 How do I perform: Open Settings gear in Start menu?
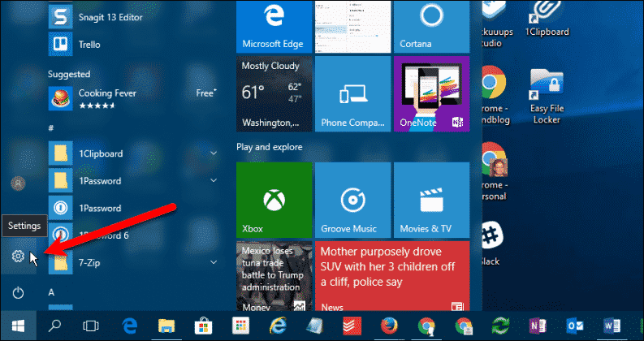tap(18, 257)
